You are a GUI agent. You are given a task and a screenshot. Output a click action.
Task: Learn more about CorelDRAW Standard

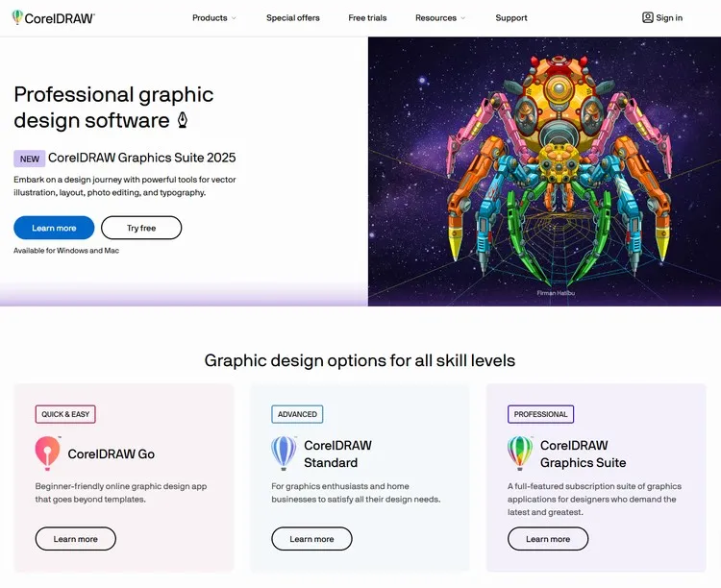pyautogui.click(x=311, y=539)
